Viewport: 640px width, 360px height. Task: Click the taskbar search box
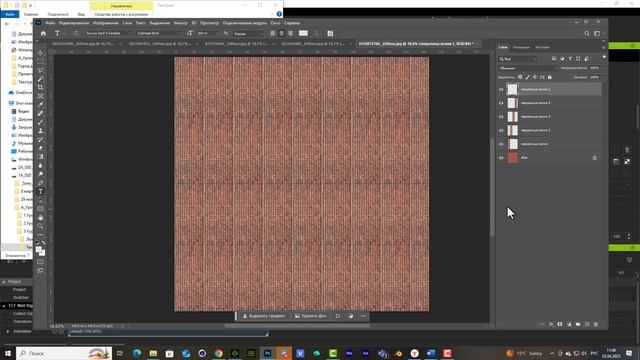64,353
